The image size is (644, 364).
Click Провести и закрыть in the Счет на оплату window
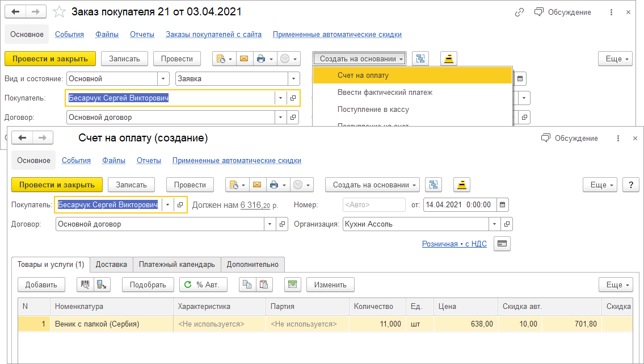coord(57,185)
